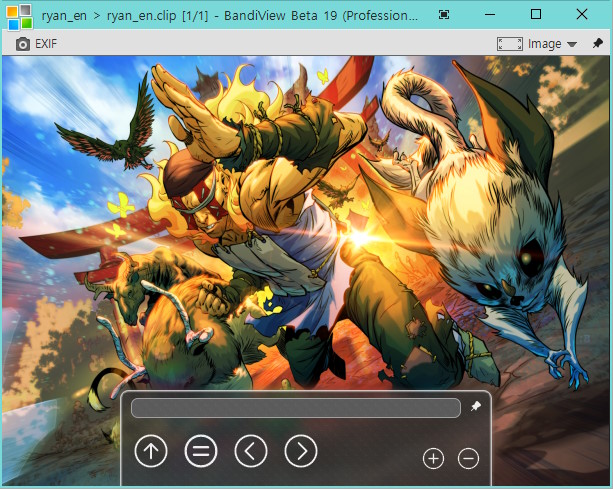The width and height of the screenshot is (613, 489).
Task: Show the previous image
Action: tap(251, 451)
